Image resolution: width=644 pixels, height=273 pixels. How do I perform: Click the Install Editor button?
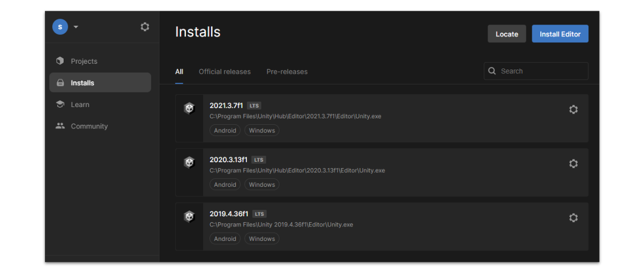point(560,34)
